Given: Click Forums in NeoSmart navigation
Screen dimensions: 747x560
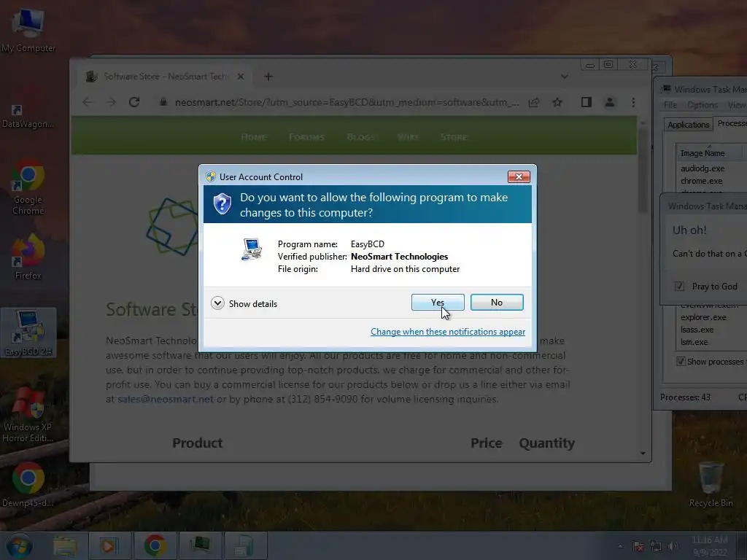Looking at the screenshot, I should 306,137.
